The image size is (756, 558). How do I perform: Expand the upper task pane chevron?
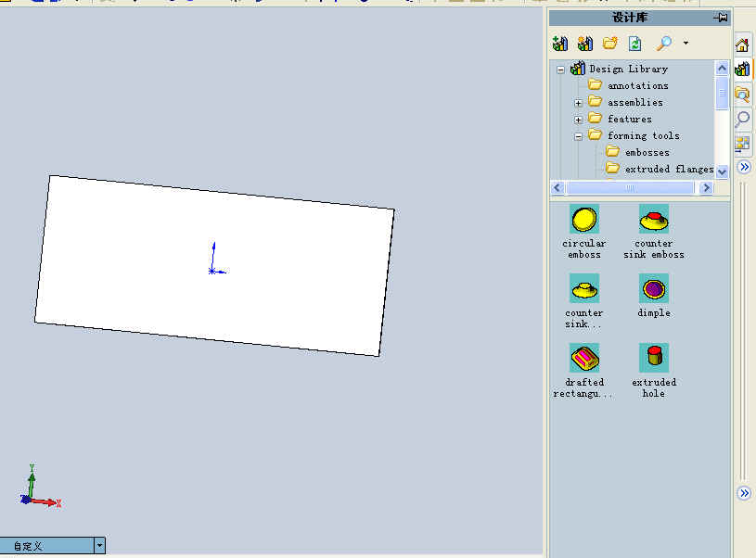[x=745, y=167]
